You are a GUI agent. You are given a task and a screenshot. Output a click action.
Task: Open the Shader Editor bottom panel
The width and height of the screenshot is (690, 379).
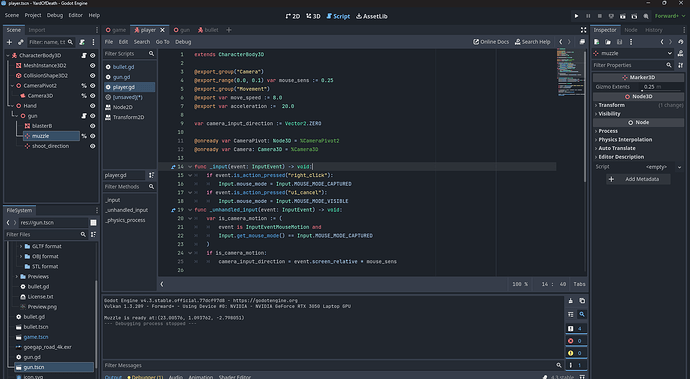pos(235,377)
